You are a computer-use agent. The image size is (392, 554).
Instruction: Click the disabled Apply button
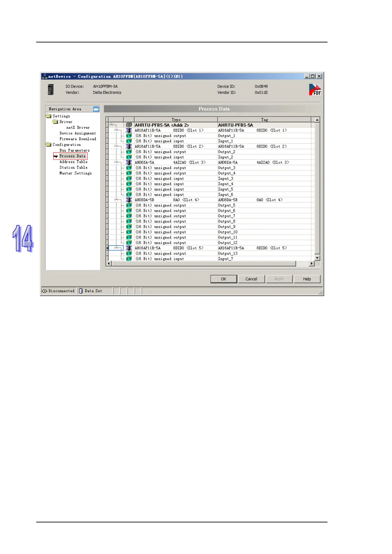point(279,279)
